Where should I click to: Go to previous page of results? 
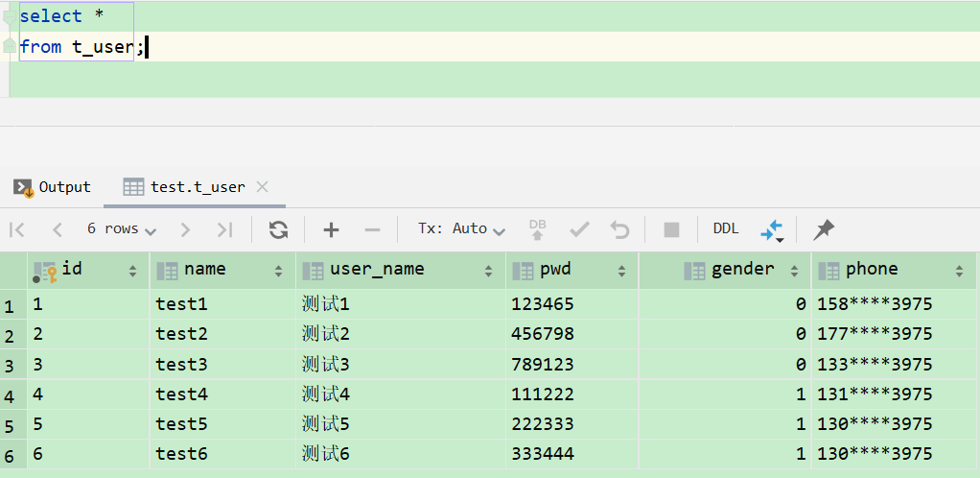click(58, 229)
